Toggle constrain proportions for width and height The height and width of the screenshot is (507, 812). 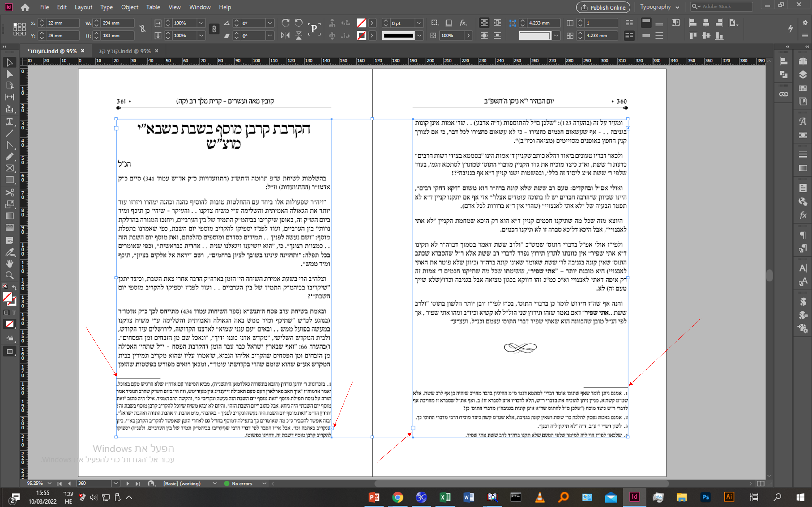click(143, 29)
